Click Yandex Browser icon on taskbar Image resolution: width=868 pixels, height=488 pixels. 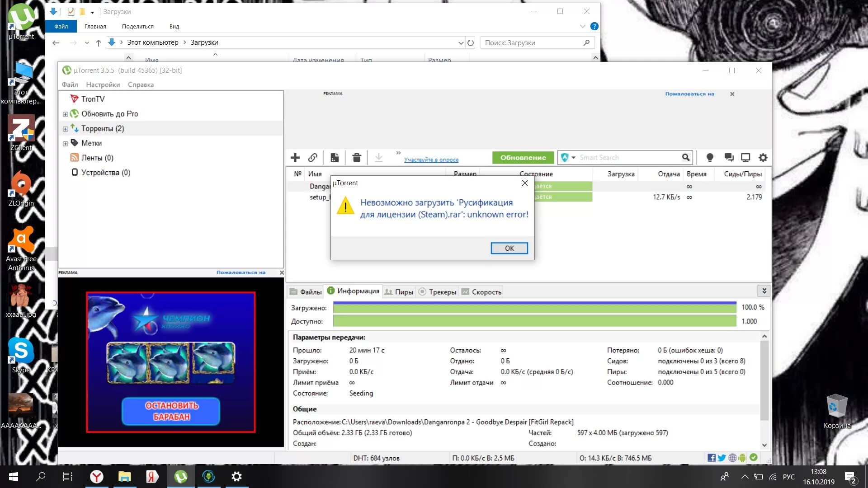tap(97, 477)
